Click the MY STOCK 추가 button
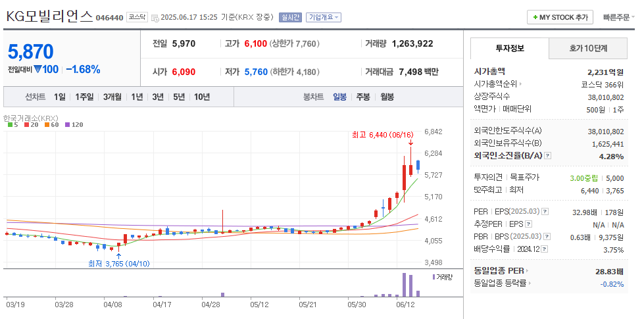Viewport: 644px width, 319px height. tap(560, 17)
